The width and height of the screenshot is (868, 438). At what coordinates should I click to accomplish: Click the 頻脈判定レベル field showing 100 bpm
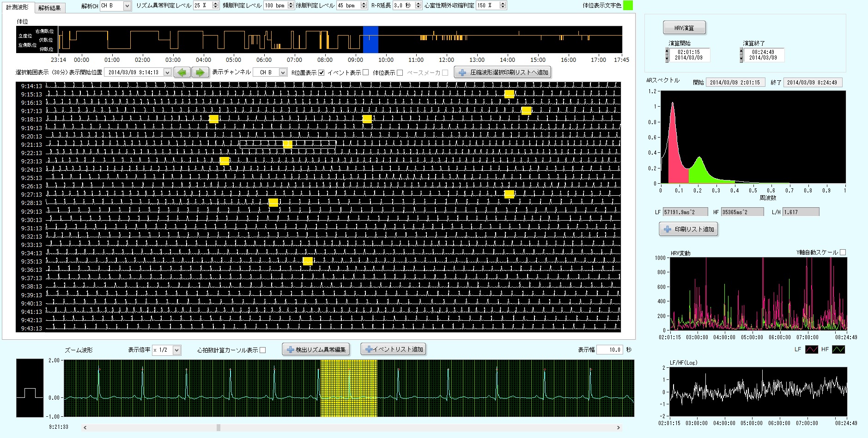276,6
